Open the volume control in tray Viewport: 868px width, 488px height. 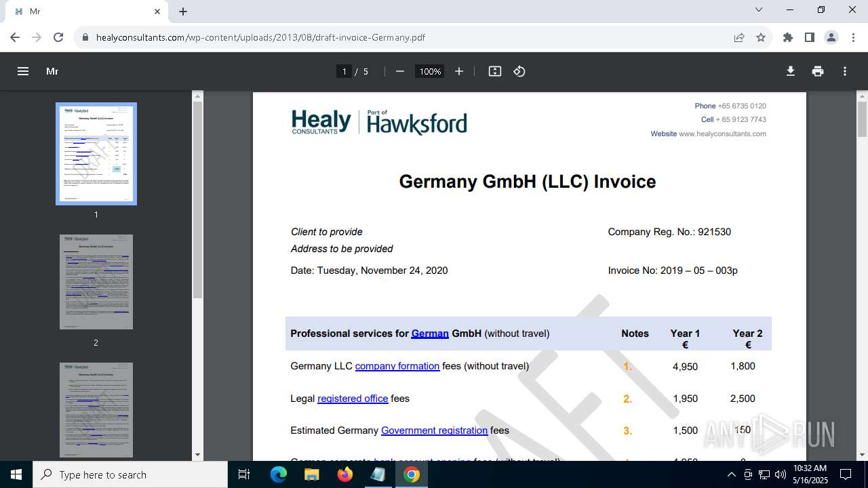pyautogui.click(x=781, y=474)
